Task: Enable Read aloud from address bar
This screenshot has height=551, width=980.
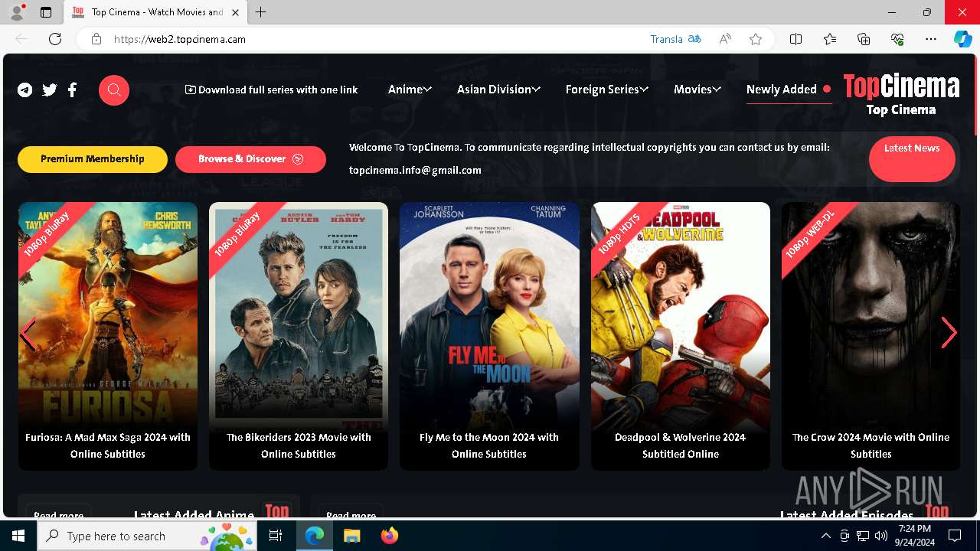Action: (725, 39)
